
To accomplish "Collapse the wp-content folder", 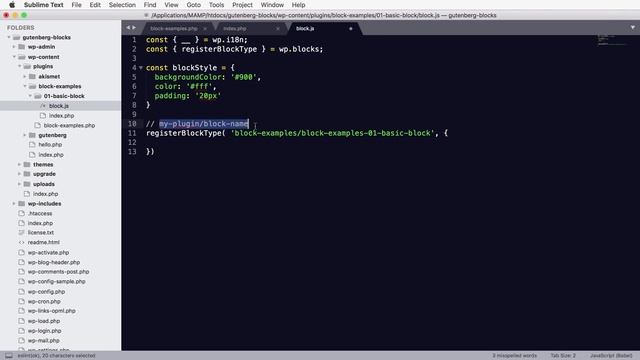I will click(x=14, y=57).
